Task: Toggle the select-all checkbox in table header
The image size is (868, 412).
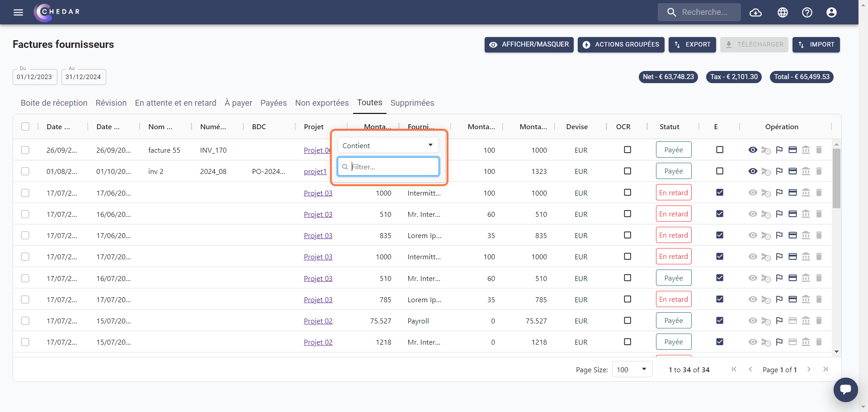Action: click(x=25, y=126)
